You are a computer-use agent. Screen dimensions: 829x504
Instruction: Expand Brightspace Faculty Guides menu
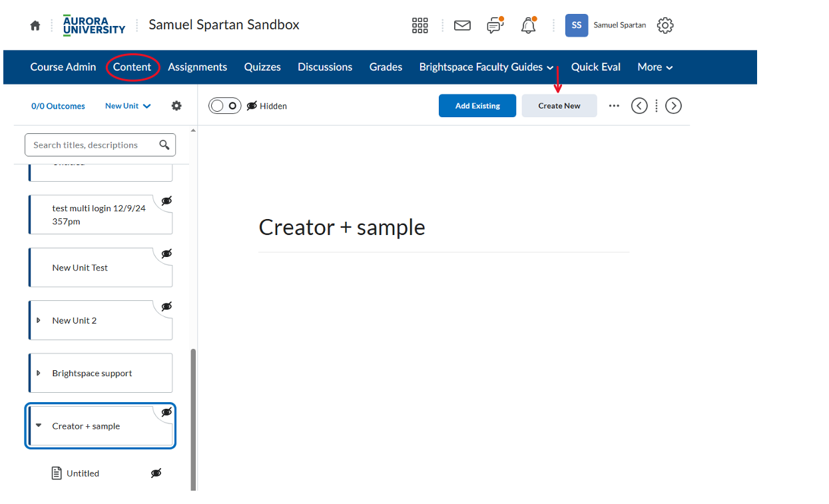coord(486,67)
